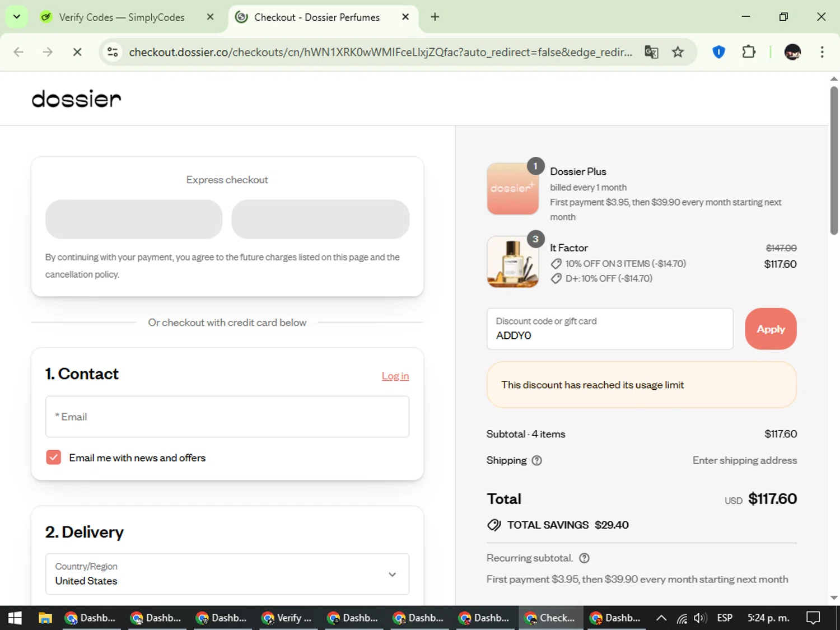Stop loading the page
This screenshot has width=840, height=630.
(77, 52)
